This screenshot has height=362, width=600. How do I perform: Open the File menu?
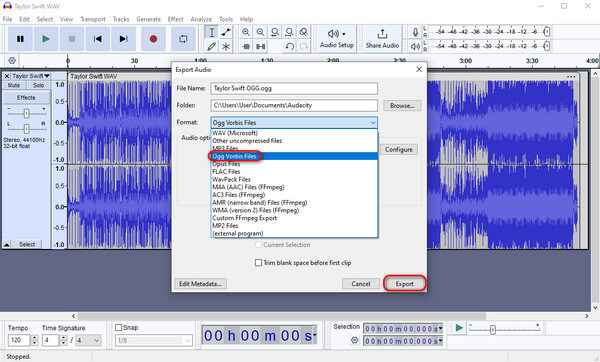pos(7,19)
